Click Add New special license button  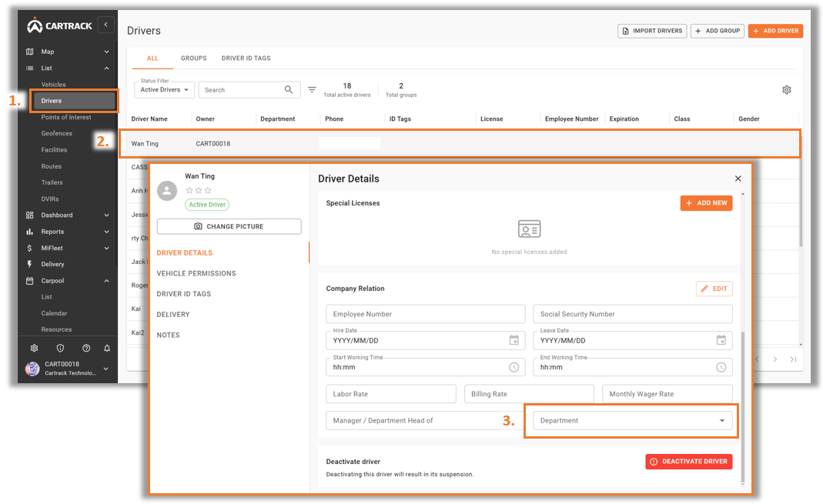coord(706,203)
